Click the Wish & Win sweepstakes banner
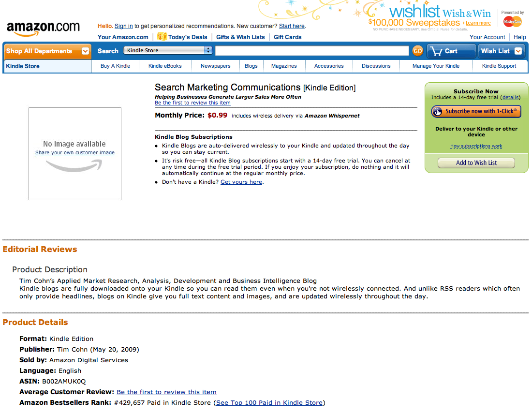532x414 pixels. [429, 17]
